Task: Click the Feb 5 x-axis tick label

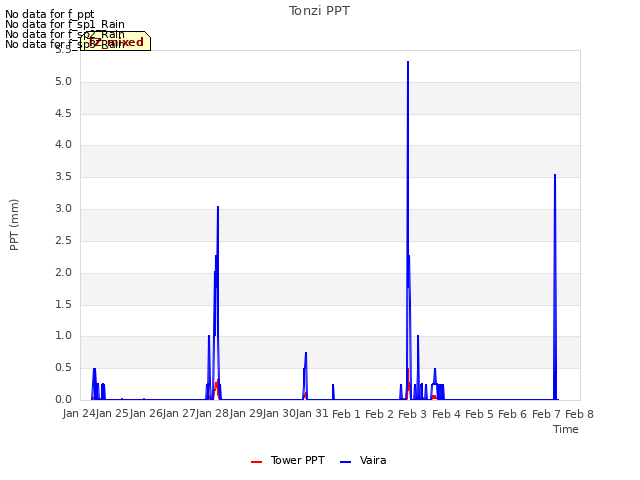Action: pyautogui.click(x=479, y=414)
